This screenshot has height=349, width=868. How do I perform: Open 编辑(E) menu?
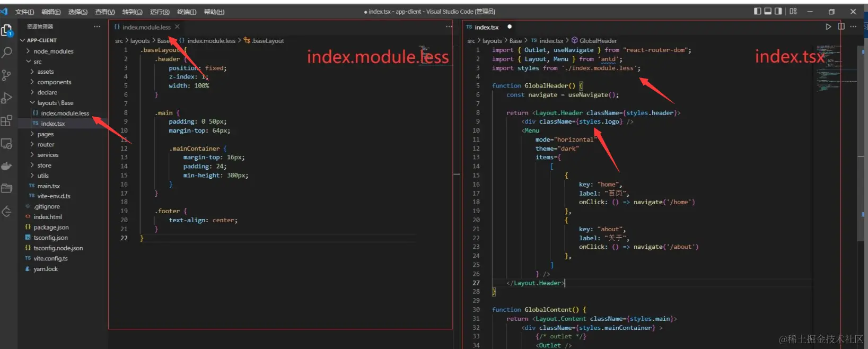tap(51, 12)
